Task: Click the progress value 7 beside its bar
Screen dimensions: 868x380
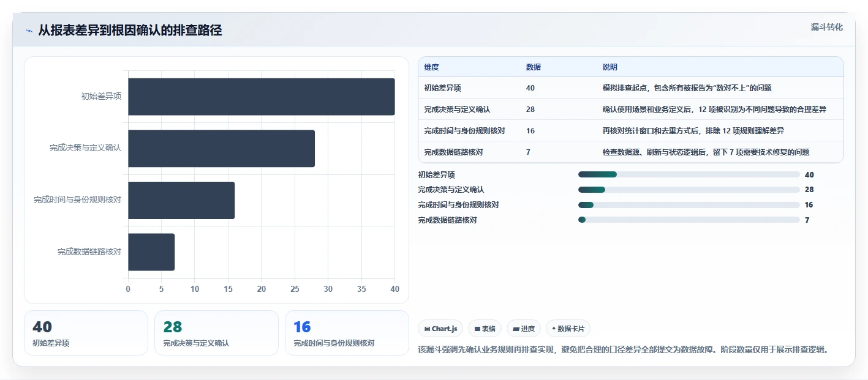Action: click(807, 220)
